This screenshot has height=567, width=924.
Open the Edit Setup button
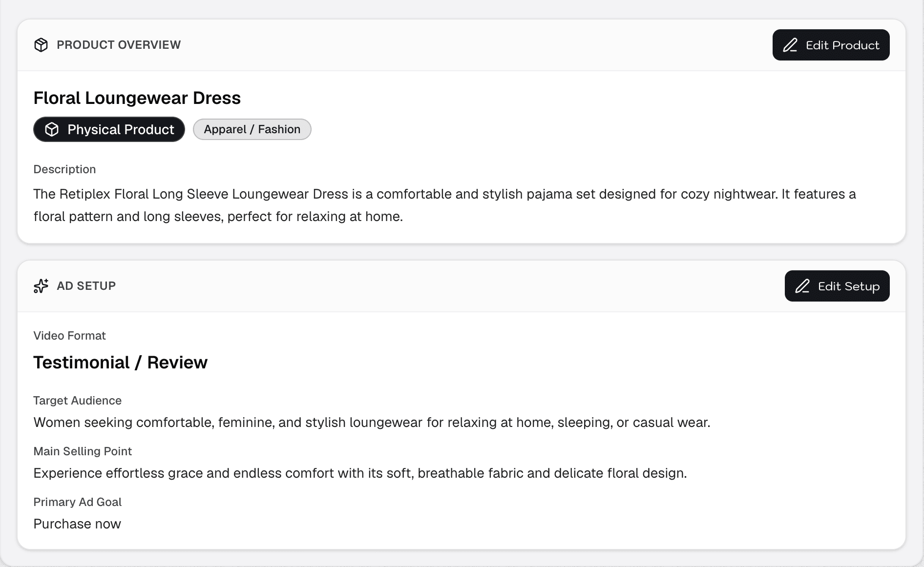[837, 286]
